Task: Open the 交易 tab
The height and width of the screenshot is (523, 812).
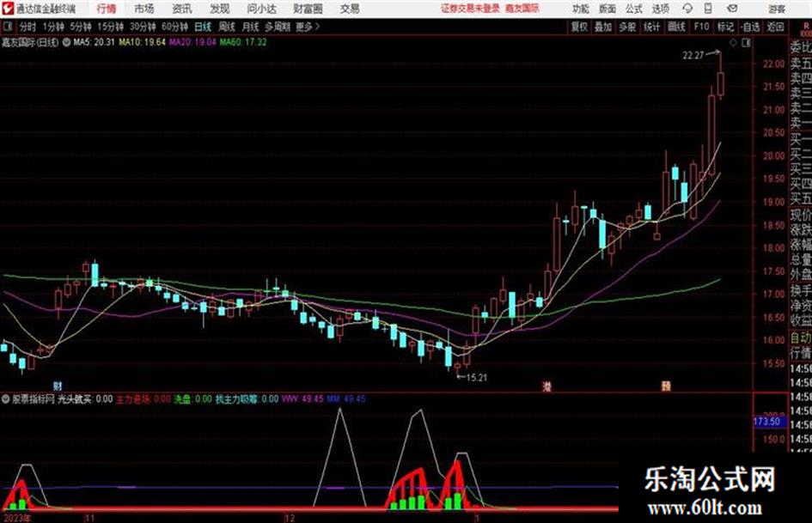Action: click(x=350, y=9)
